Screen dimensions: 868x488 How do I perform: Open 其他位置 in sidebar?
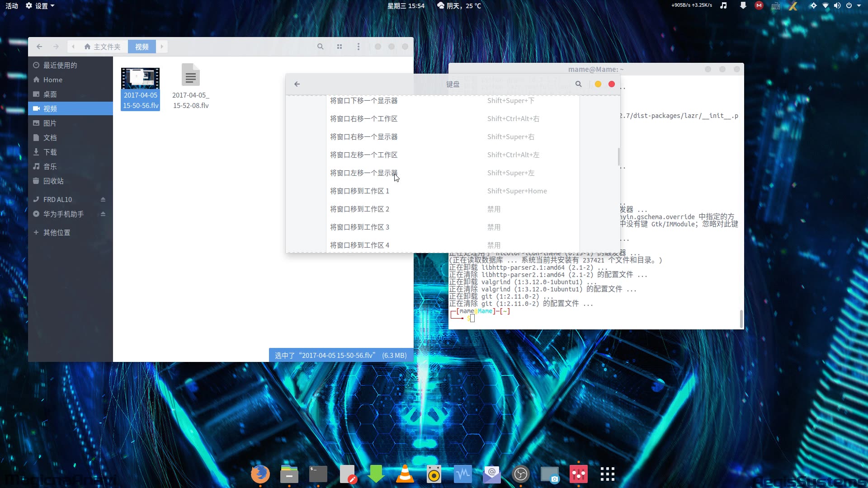[71, 232]
